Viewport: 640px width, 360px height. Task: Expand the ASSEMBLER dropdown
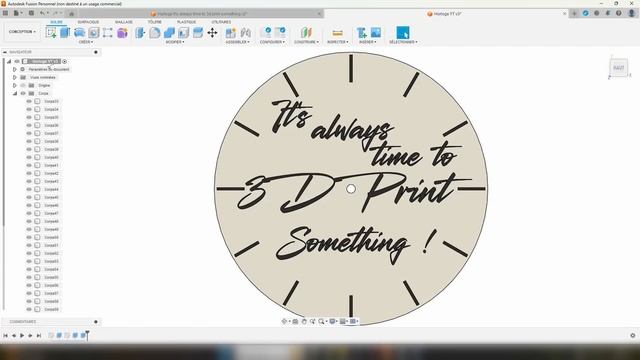point(237,42)
